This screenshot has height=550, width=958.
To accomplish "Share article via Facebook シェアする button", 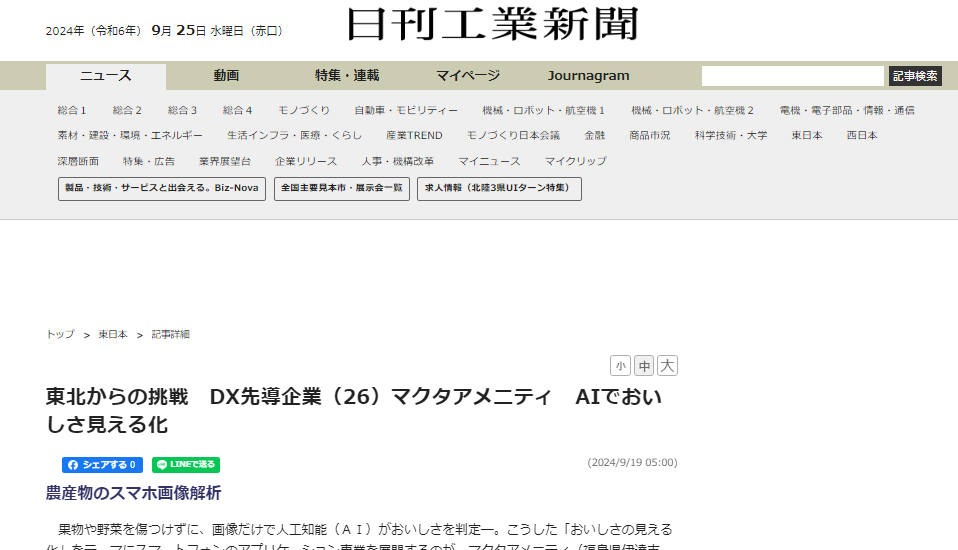I will click(102, 464).
